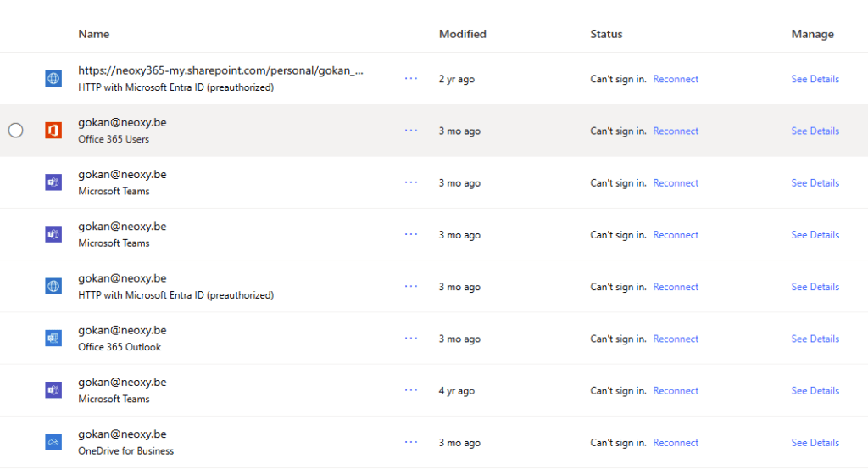Open the ellipsis menu for OneDrive for Business
Viewport: 868px width, 470px height.
411,442
